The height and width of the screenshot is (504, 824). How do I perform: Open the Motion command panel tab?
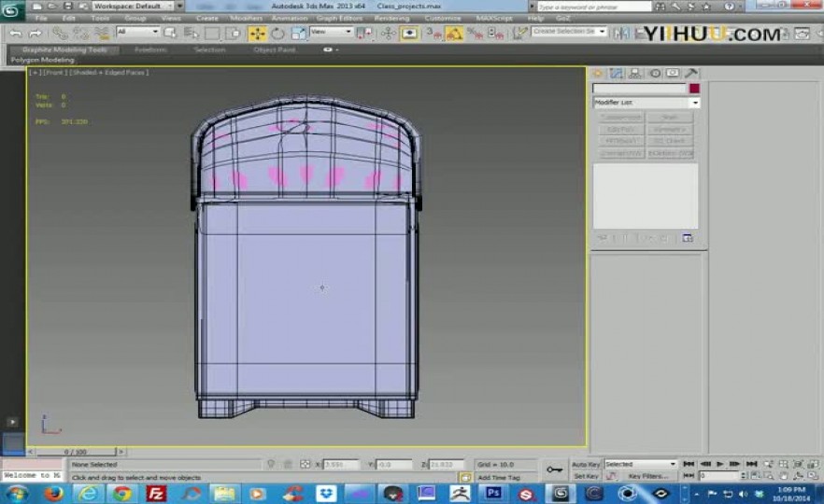[654, 74]
